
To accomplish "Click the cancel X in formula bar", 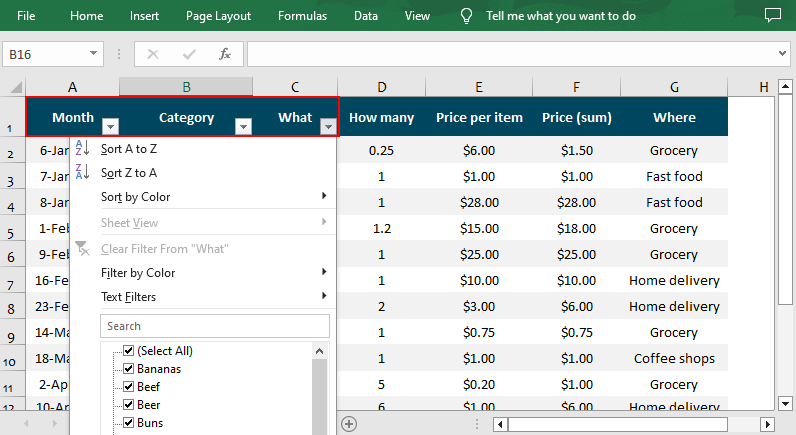I will 153,54.
